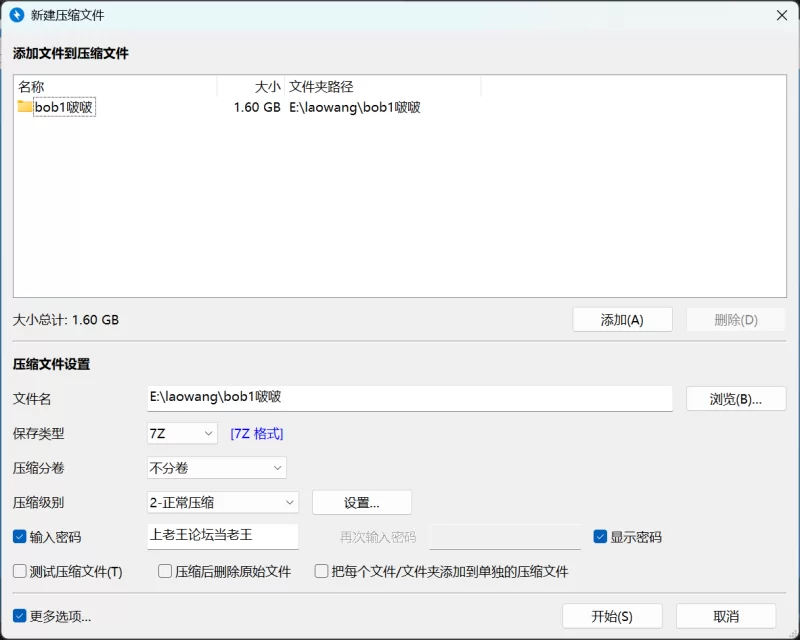This screenshot has width=800, height=640.
Task: Disable the 输入密码 checkbox
Action: pos(18,537)
